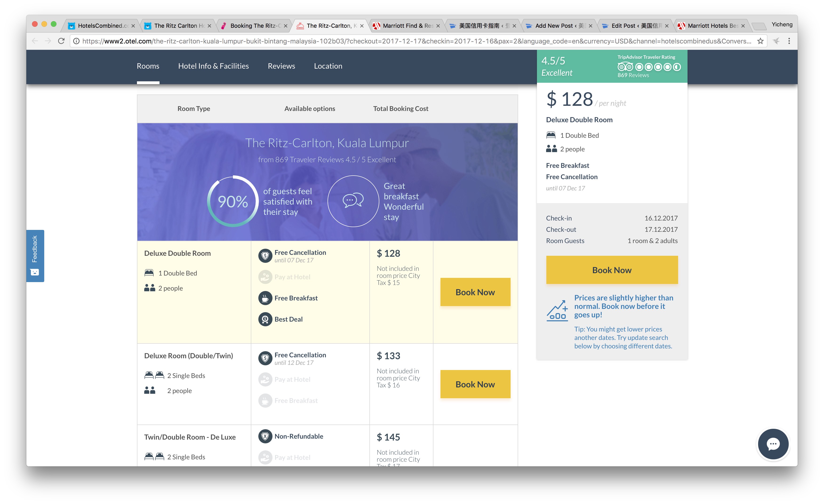Bookmark this page with the star icon
The width and height of the screenshot is (824, 504).
click(x=760, y=41)
